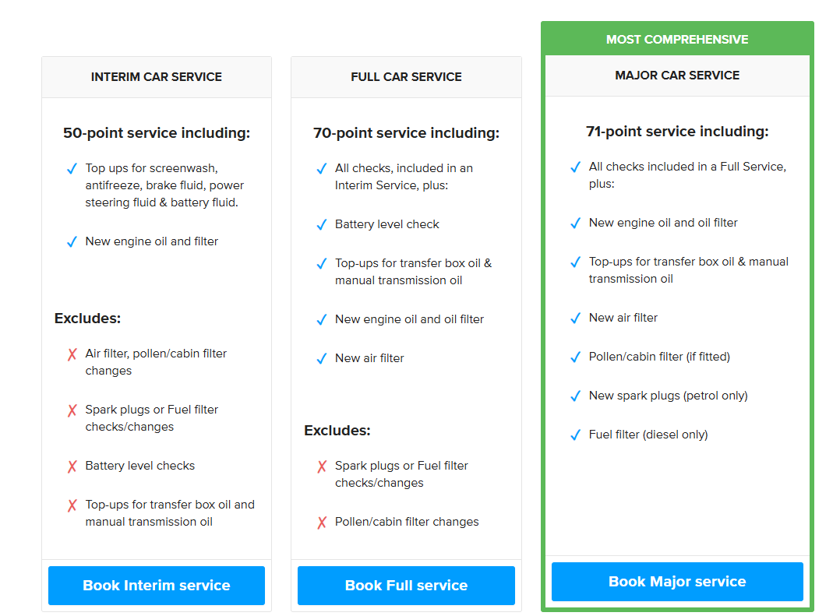Screen dimensions: 840x616
Task: Click red X next to Battery level checks
Action: tap(72, 466)
